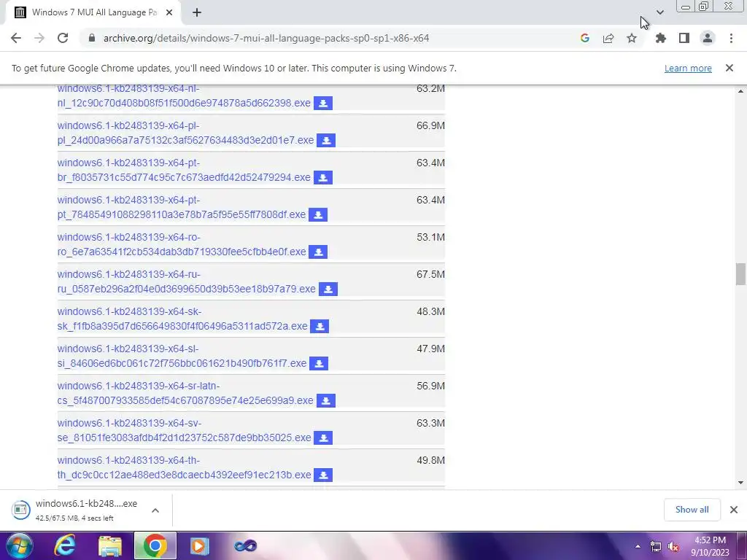Open the x64-th-th exe file link
This screenshot has width=747, height=560.
(x=184, y=467)
